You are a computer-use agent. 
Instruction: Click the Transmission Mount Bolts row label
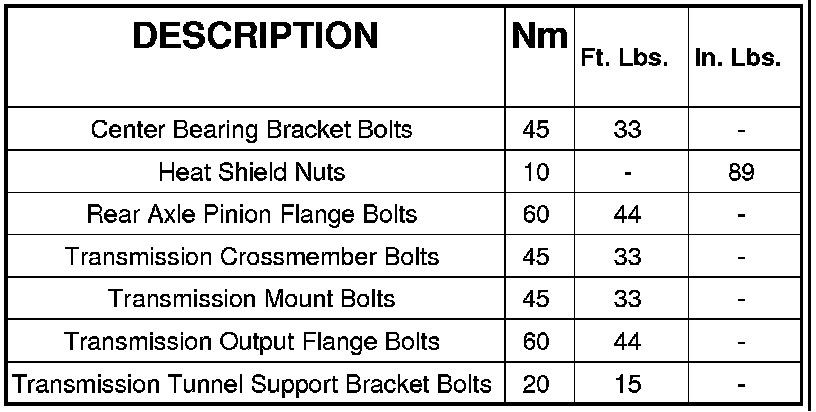(251, 298)
